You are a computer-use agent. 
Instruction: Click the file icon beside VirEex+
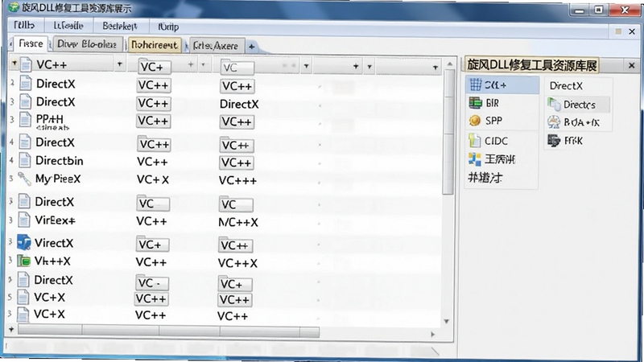point(24,220)
